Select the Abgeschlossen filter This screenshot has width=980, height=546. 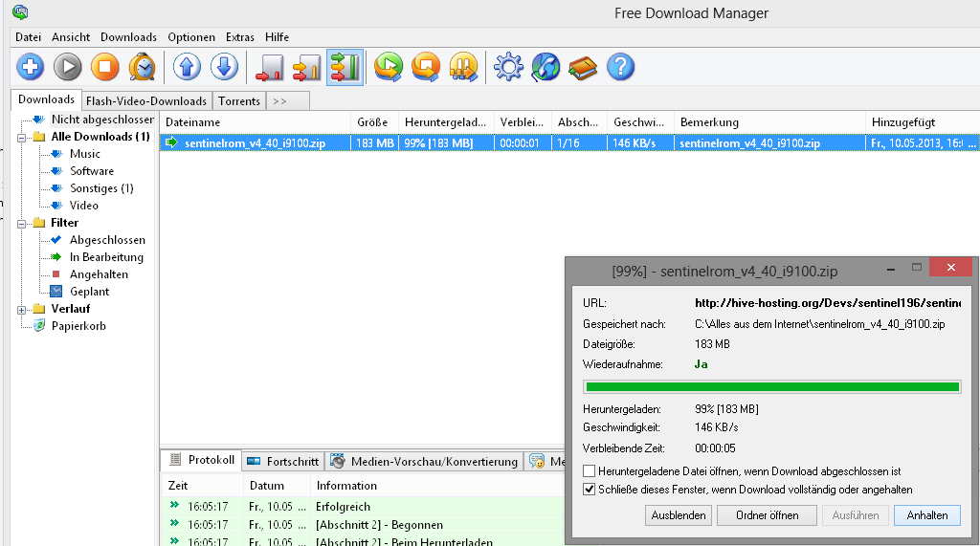(107, 240)
